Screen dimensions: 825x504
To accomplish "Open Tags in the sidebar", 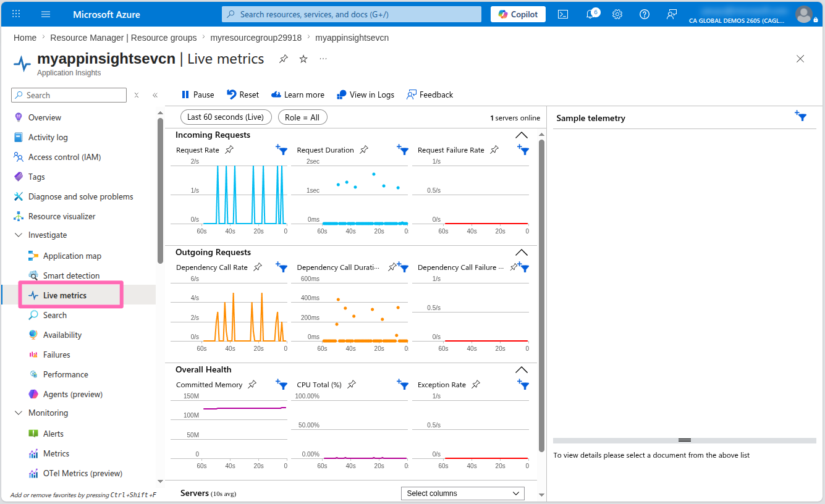I will coord(36,177).
